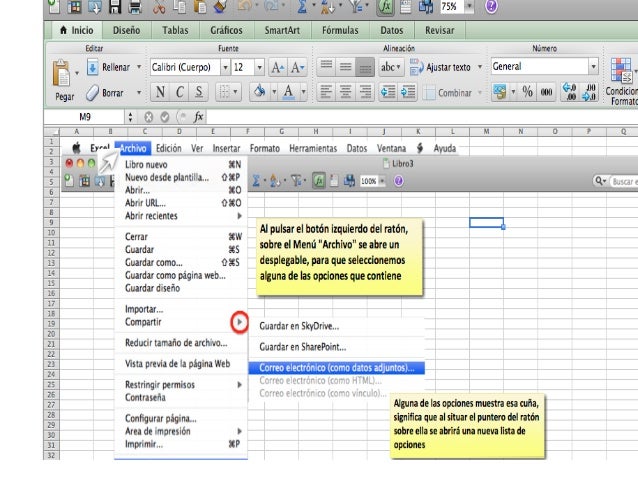Click the Borrar eraser icon
The image size is (638, 479).
click(x=93, y=93)
